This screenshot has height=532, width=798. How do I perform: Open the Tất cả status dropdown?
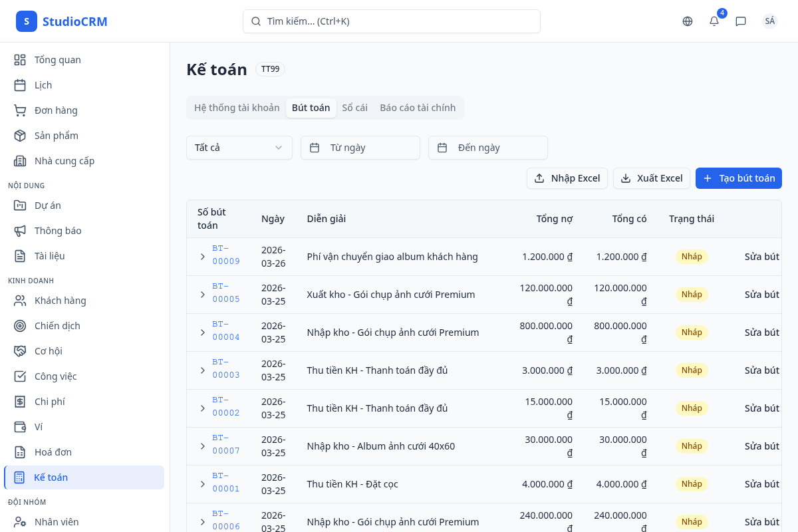239,148
